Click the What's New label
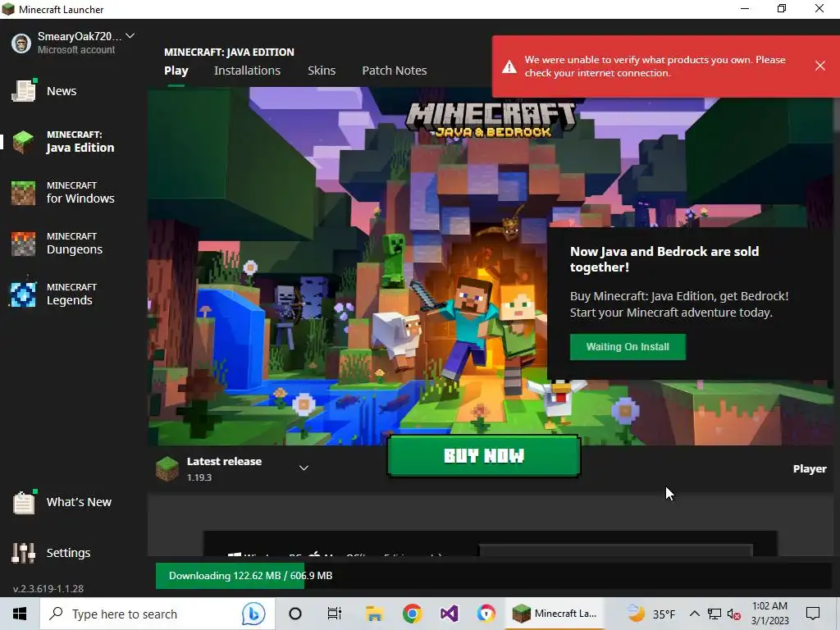Screen dimensions: 840x630 coord(79,502)
